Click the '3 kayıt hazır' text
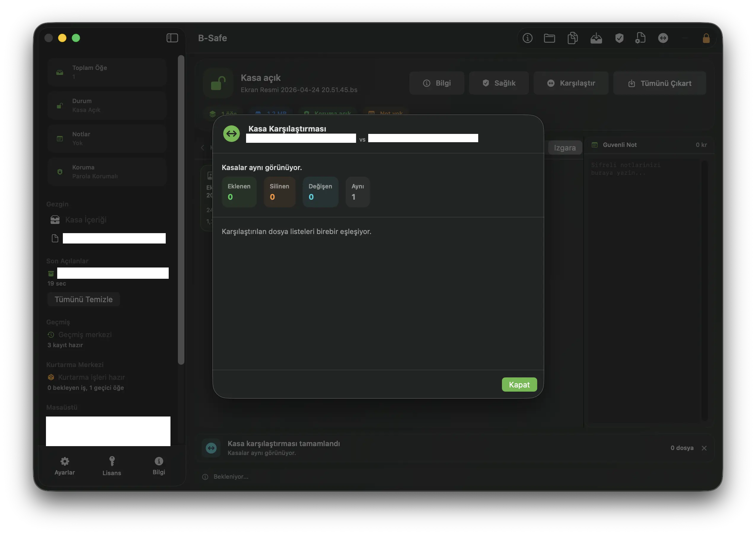Image resolution: width=756 pixels, height=535 pixels. tap(65, 345)
